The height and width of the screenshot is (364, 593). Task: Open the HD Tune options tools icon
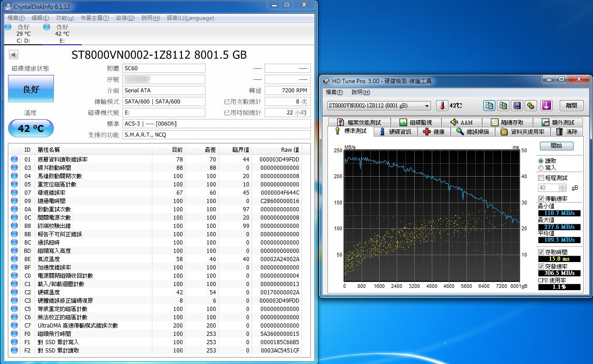pos(531,105)
